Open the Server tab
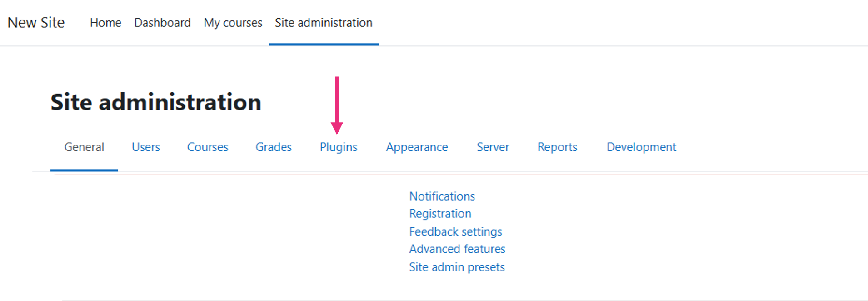The height and width of the screenshot is (301, 868). [493, 147]
